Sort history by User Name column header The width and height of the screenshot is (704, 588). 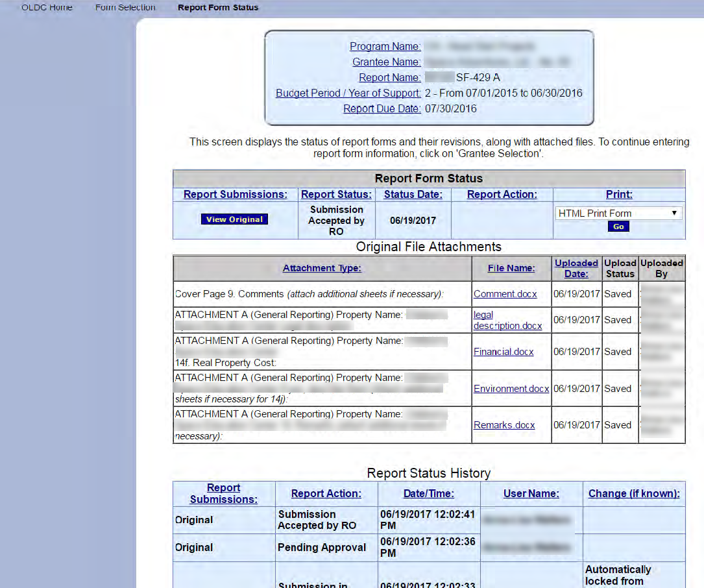coord(531,494)
